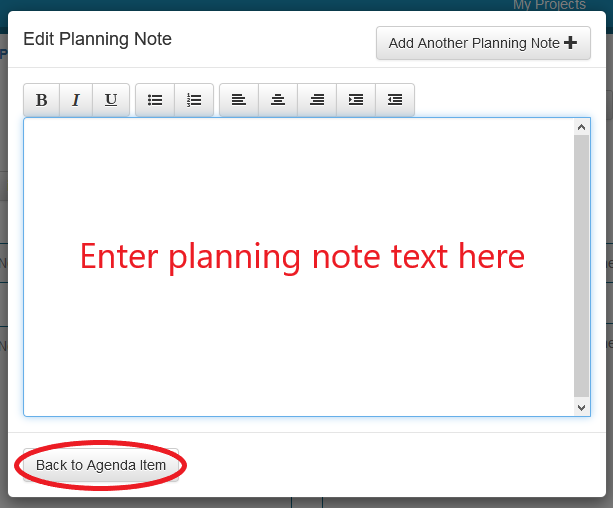Image resolution: width=613 pixels, height=508 pixels.
Task: Insert a numbered list
Action: [x=194, y=100]
